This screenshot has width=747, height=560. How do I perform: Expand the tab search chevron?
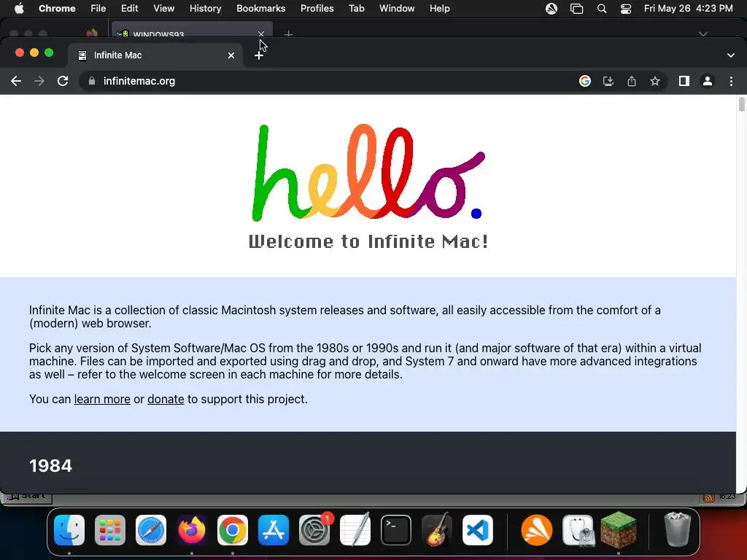(x=731, y=55)
